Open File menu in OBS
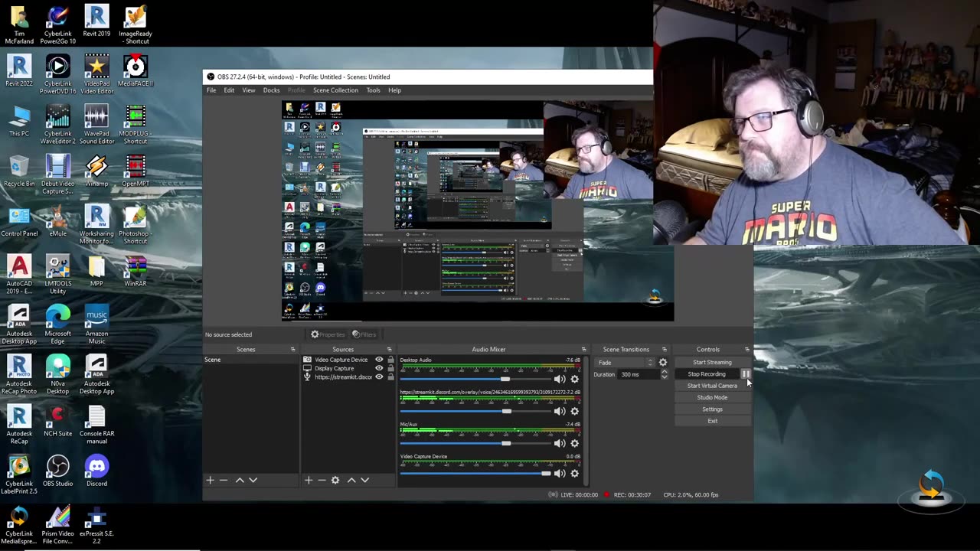The image size is (980, 551). click(x=211, y=90)
